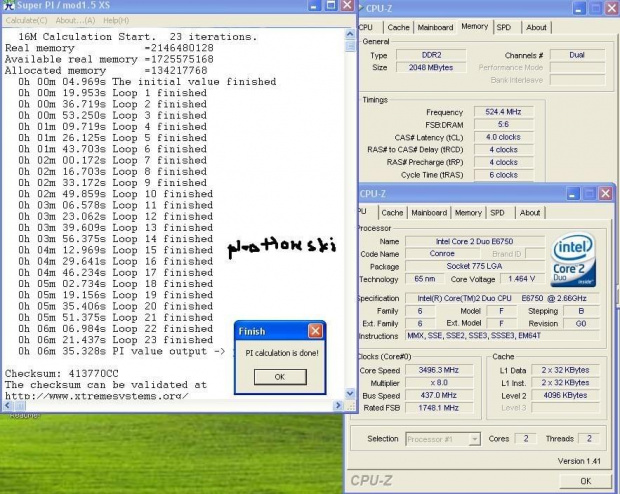This screenshot has height=494, width=620.
Task: Click the processor name Intel Core 2 Duo E6750
Action: pyautogui.click(x=474, y=241)
